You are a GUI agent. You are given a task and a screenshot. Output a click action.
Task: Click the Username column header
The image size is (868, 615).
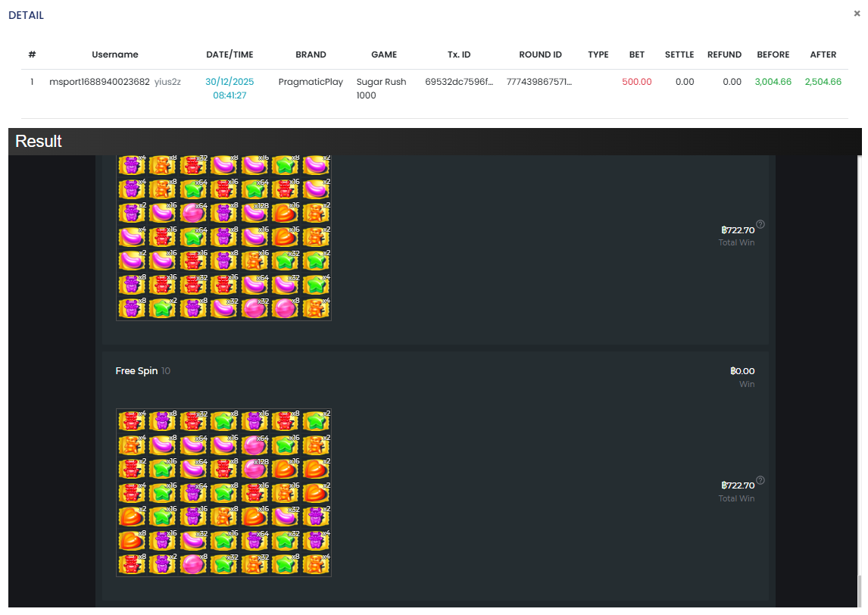115,55
